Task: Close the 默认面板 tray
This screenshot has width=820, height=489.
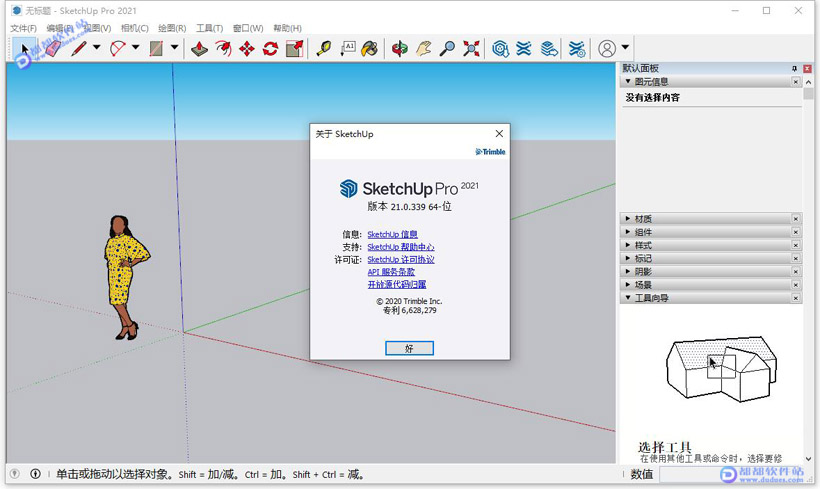Action: 807,69
